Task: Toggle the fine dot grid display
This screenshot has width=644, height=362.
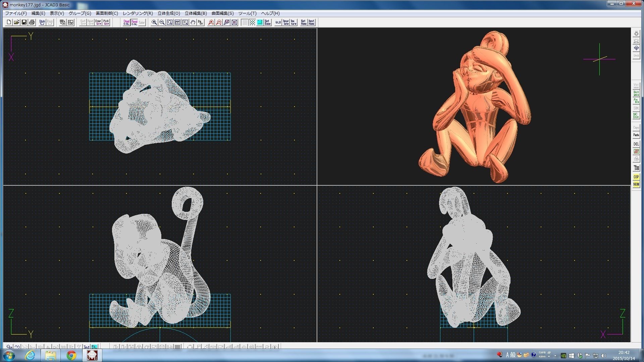Action: coord(245,22)
